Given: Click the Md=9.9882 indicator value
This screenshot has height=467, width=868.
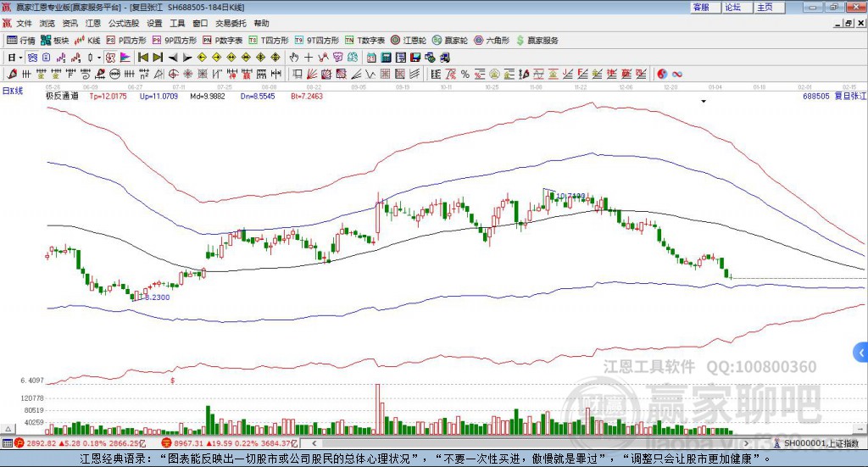Looking at the screenshot, I should 208,96.
